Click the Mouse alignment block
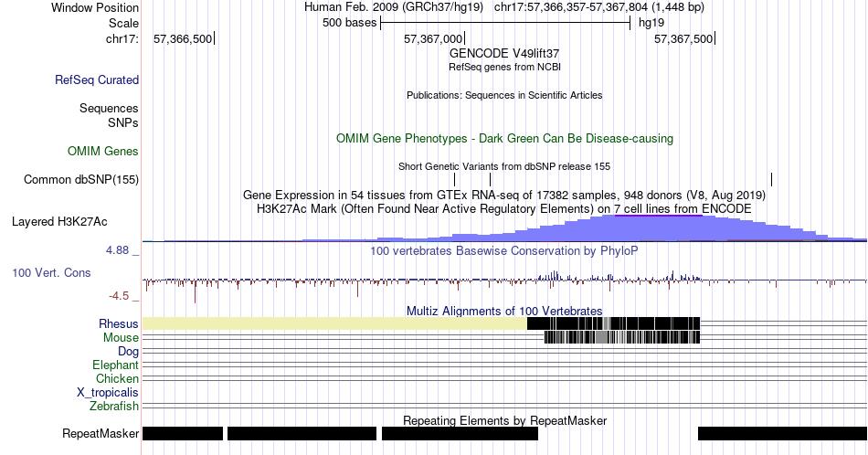868x455 pixels. pos(622,336)
